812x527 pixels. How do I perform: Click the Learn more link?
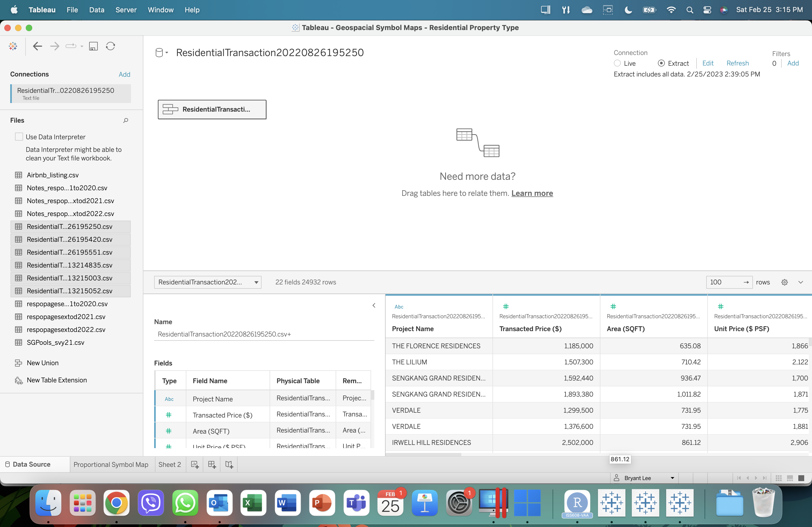pyautogui.click(x=532, y=193)
